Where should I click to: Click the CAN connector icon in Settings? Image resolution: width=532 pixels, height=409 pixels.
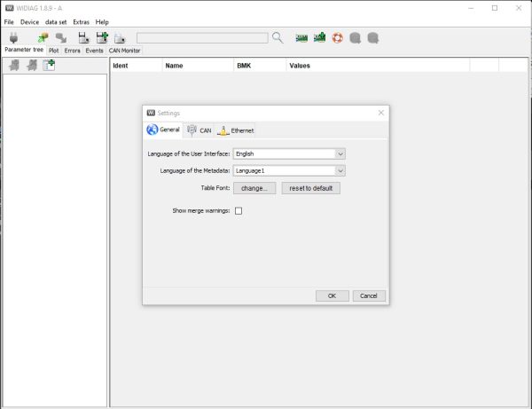coord(192,130)
